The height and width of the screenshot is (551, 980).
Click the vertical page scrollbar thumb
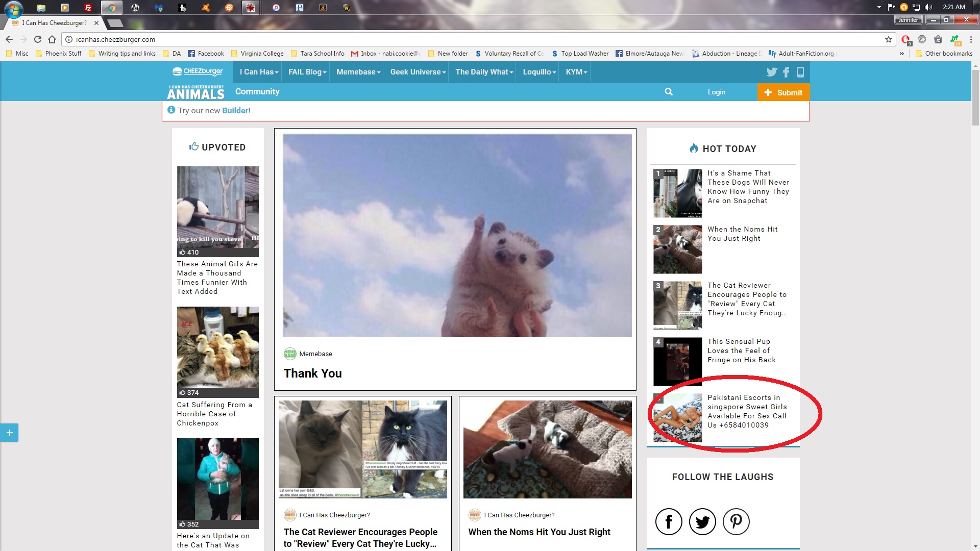point(975,97)
